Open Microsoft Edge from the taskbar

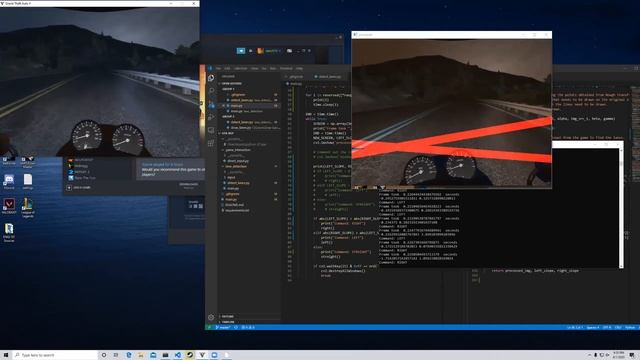coord(129,355)
